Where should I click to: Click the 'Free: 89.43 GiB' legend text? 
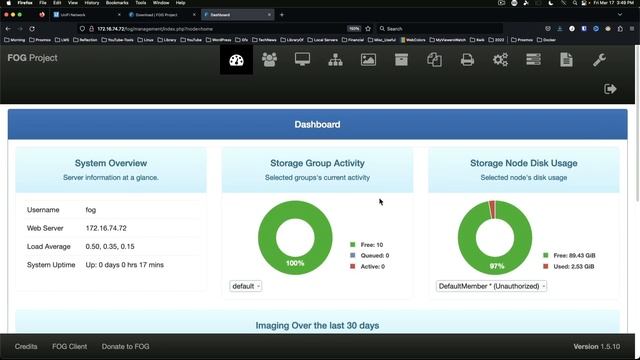point(574,256)
